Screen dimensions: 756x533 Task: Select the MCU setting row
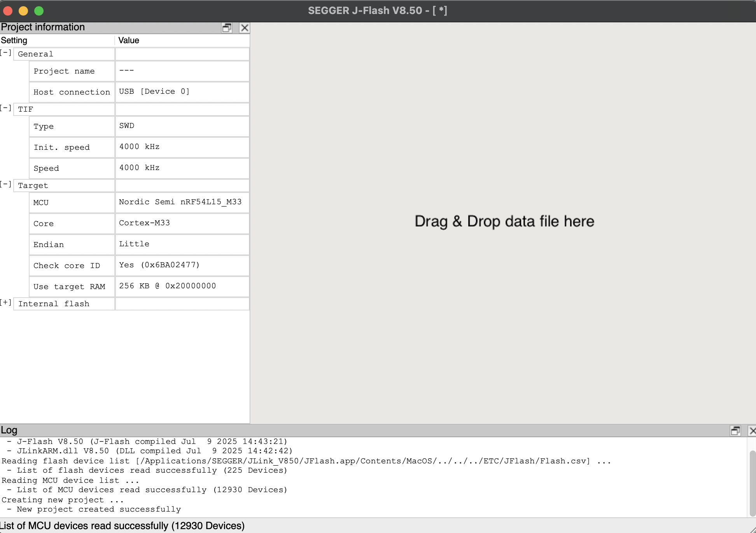pyautogui.click(x=72, y=203)
